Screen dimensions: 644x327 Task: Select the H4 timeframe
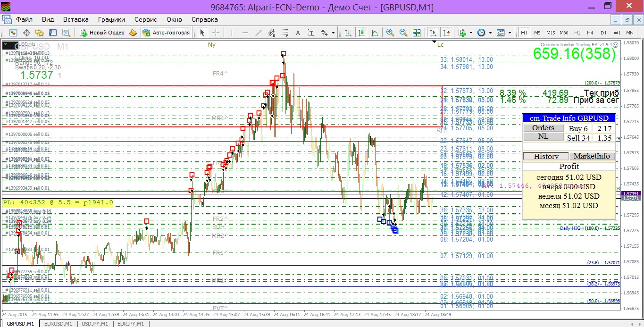tap(590, 33)
